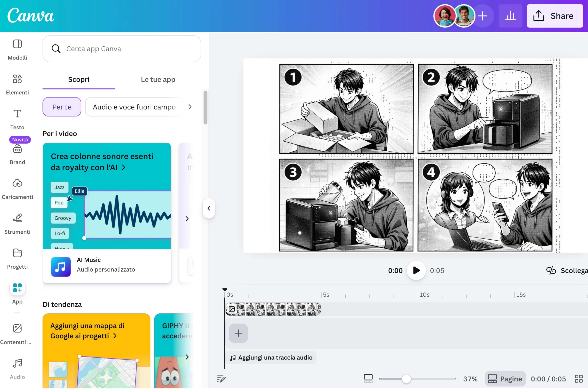Open Aggiungi una mappa di Google link
This screenshot has height=392, width=588.
tap(87, 330)
